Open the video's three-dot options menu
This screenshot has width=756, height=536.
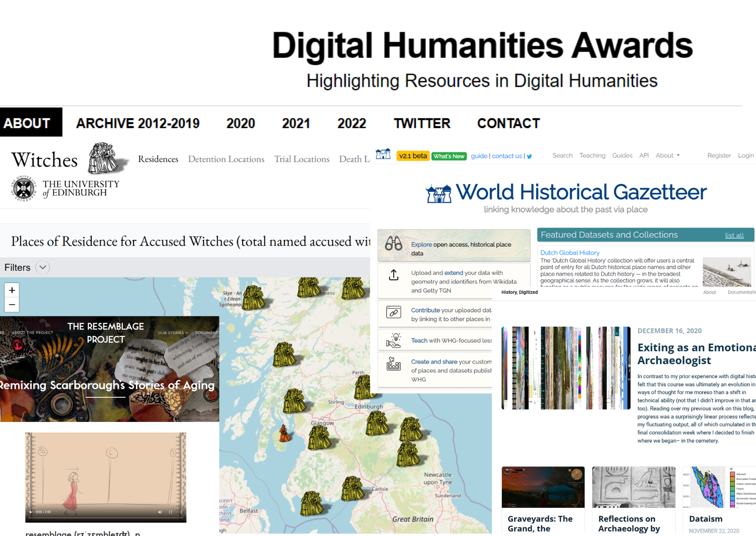click(181, 512)
